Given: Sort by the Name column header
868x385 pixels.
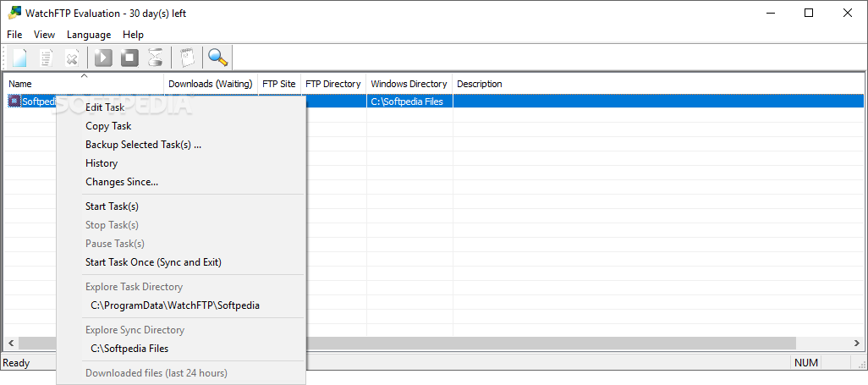Looking at the screenshot, I should click(84, 84).
